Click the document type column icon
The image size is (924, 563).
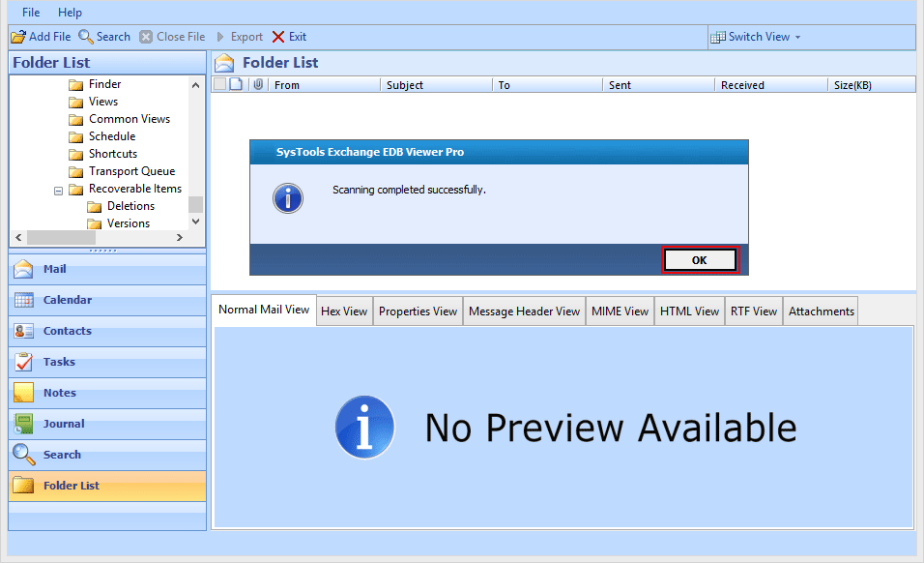236,84
